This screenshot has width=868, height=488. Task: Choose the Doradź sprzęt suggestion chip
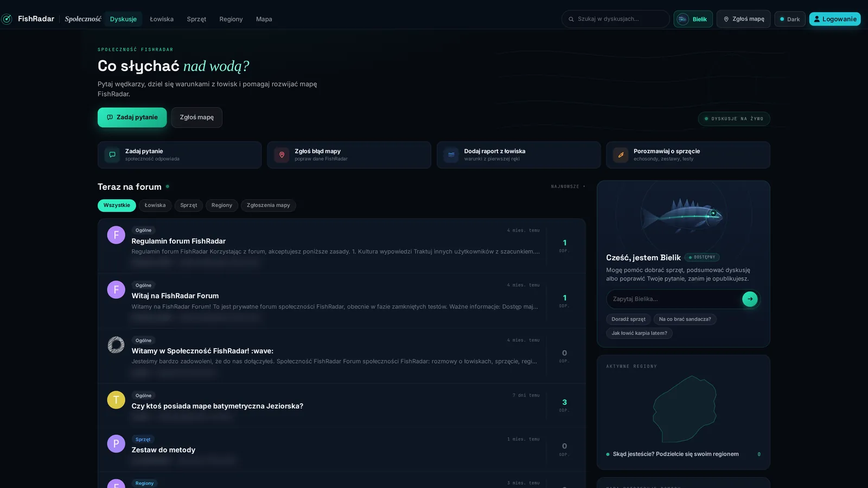[629, 319]
